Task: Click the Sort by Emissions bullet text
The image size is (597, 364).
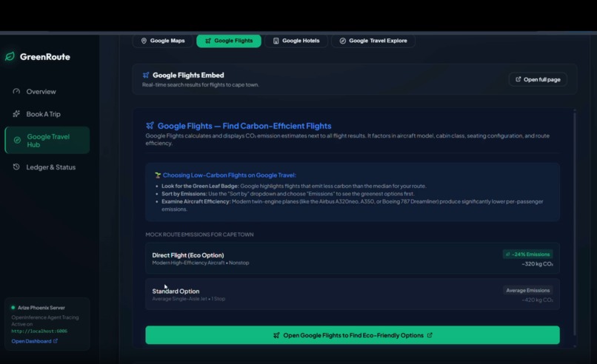Action: pos(288,194)
